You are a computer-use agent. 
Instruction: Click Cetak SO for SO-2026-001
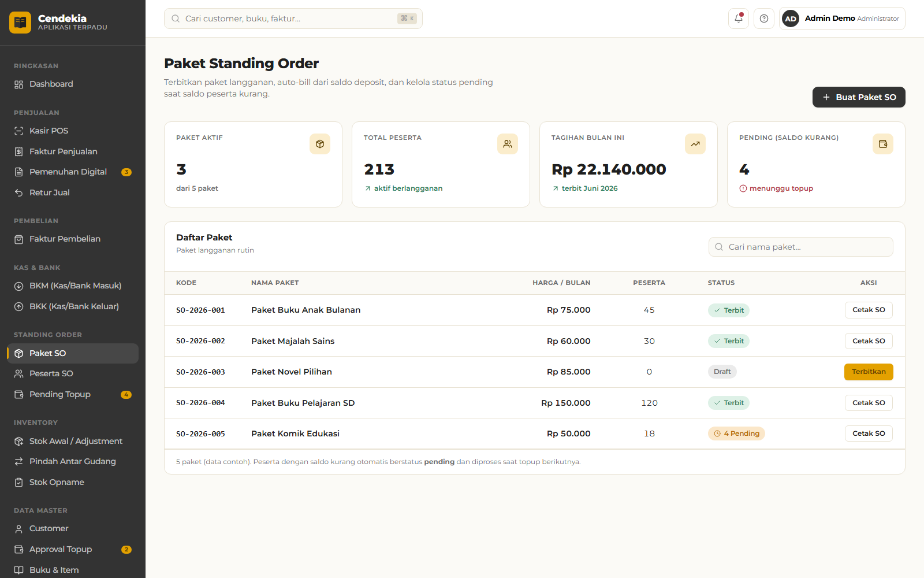(869, 310)
